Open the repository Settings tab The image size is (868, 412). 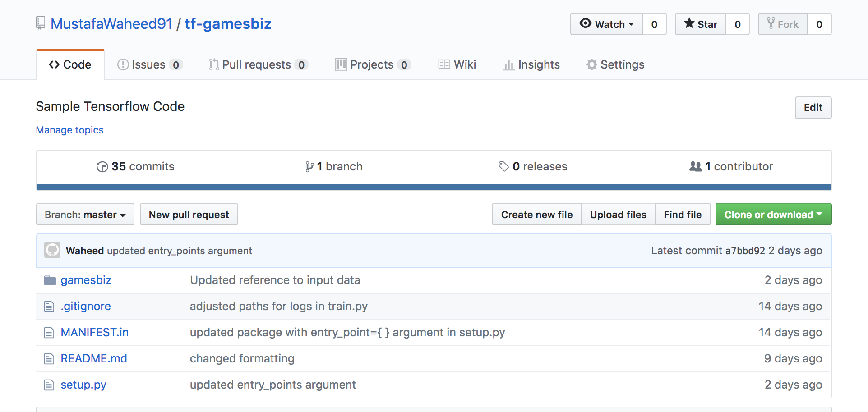[615, 64]
